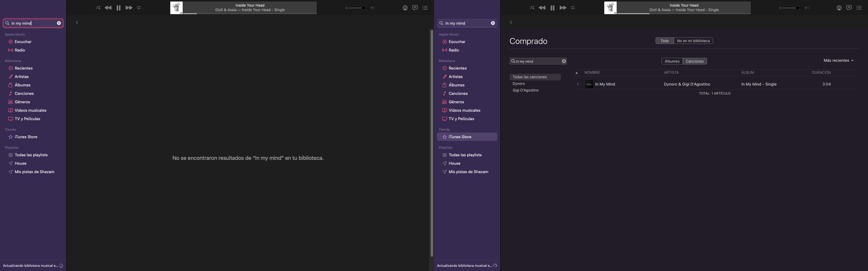Open the Up Next queue in Comprado window
The height and width of the screenshot is (271, 868).
tap(859, 8)
